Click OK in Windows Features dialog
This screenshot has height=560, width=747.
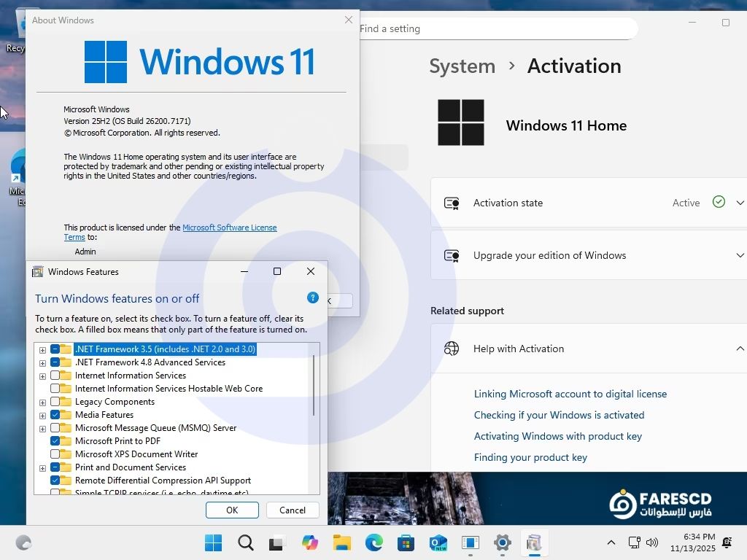[x=232, y=510]
